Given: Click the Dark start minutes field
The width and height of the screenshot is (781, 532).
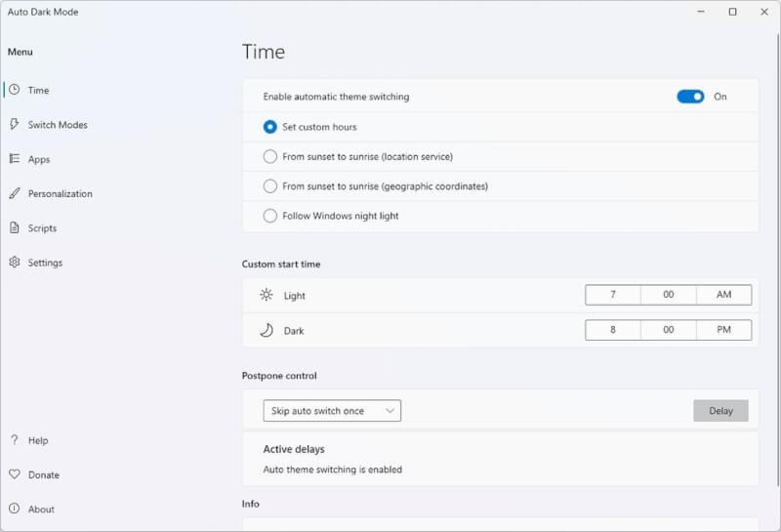Looking at the screenshot, I should pos(669,330).
